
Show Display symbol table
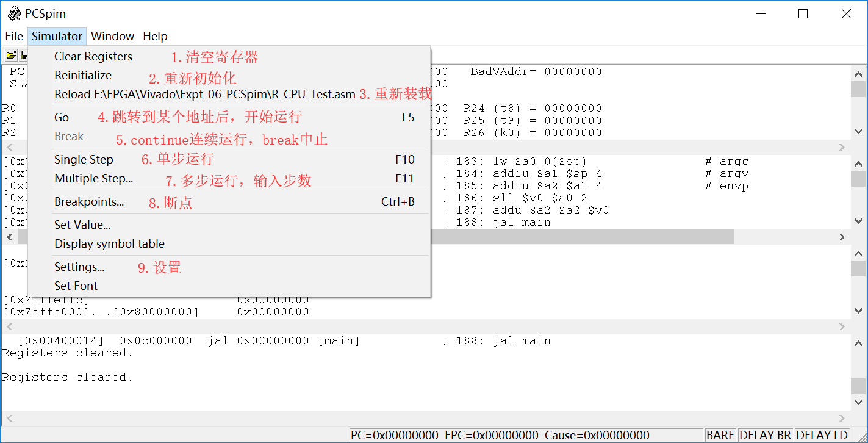pos(229,244)
